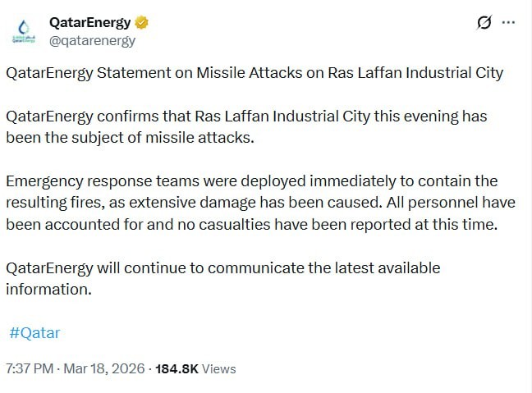532x393 pixels.
Task: Click the statement headline about Missile Attacks
Action: pos(254,73)
